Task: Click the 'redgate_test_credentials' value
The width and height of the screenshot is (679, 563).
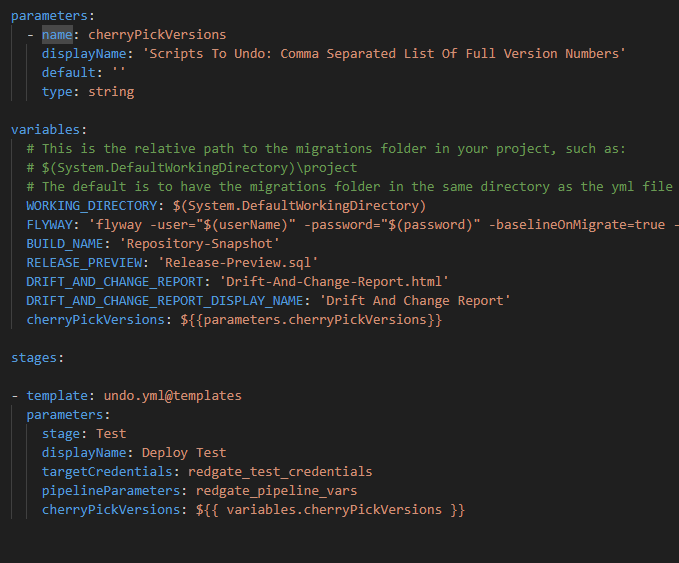Action: click(x=280, y=472)
